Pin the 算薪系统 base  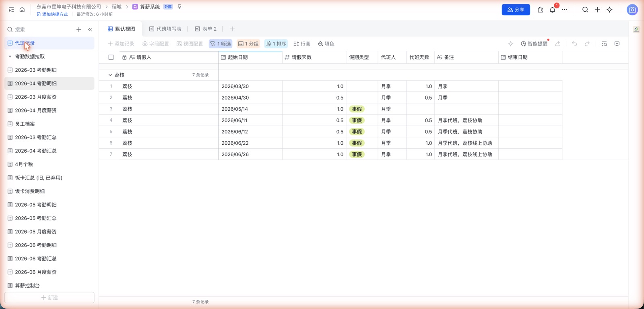[180, 7]
